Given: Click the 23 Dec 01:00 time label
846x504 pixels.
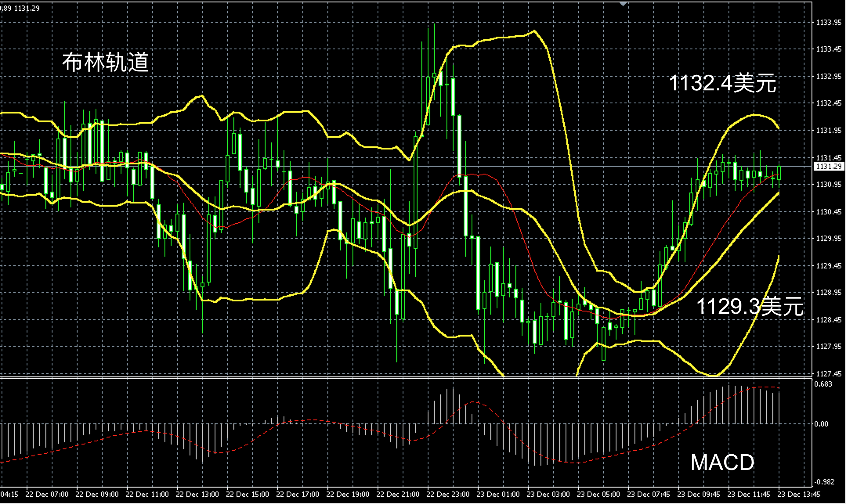Looking at the screenshot, I should 498,495.
